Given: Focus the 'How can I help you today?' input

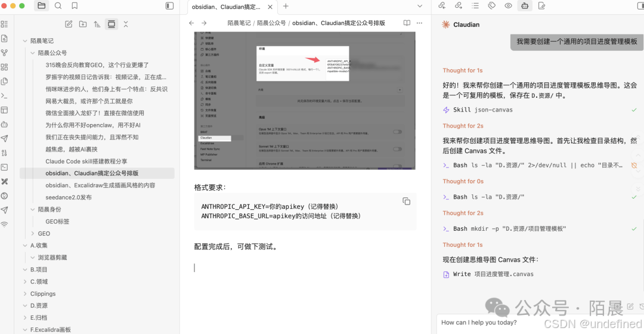Looking at the screenshot, I should coord(540,323).
